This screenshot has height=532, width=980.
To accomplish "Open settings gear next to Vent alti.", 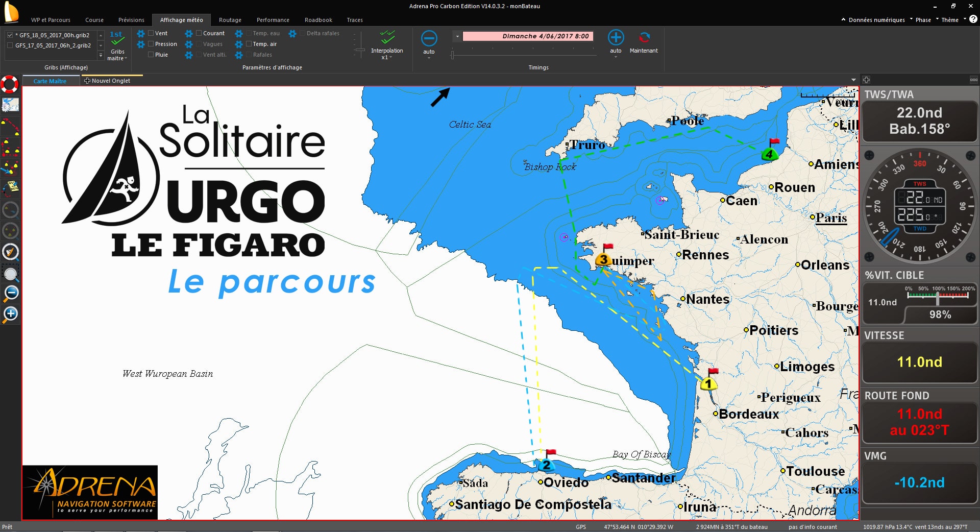I will click(189, 55).
